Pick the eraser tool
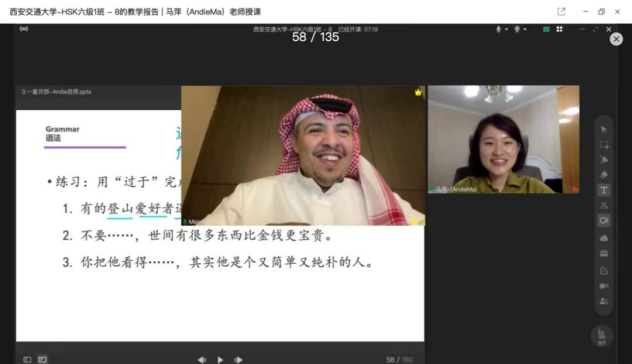This screenshot has width=632, height=364. pos(603,175)
